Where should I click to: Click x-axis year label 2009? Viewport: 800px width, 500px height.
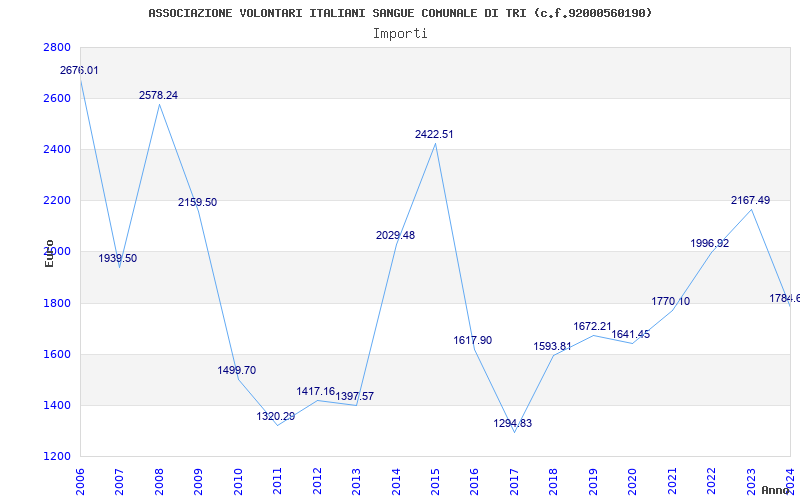coord(198,482)
